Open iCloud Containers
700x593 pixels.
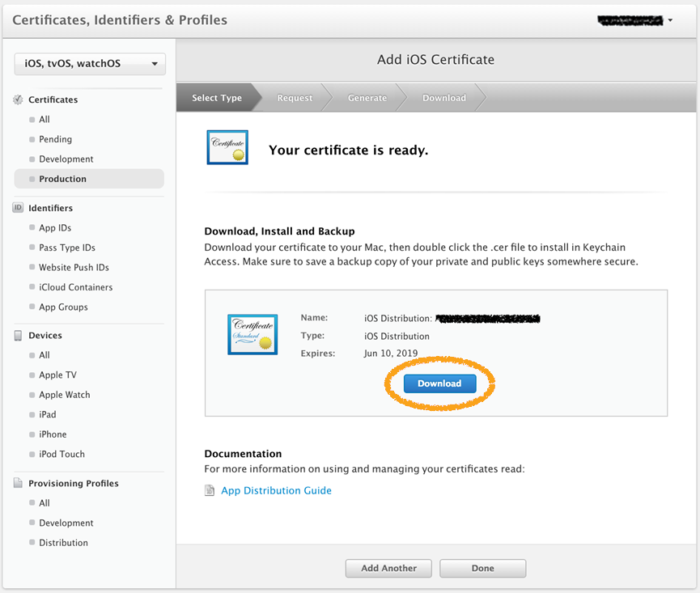coord(76,287)
